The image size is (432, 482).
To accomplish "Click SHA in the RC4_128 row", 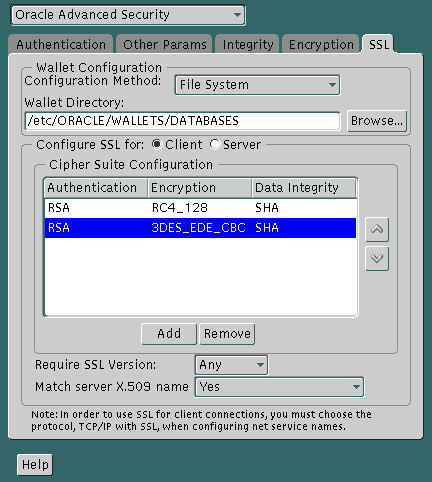I will click(267, 208).
